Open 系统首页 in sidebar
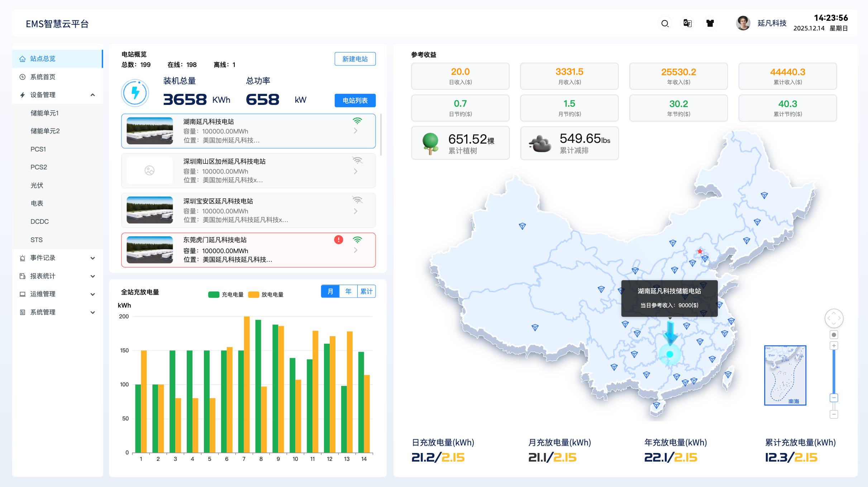Image resolution: width=868 pixels, height=487 pixels. pyautogui.click(x=43, y=77)
